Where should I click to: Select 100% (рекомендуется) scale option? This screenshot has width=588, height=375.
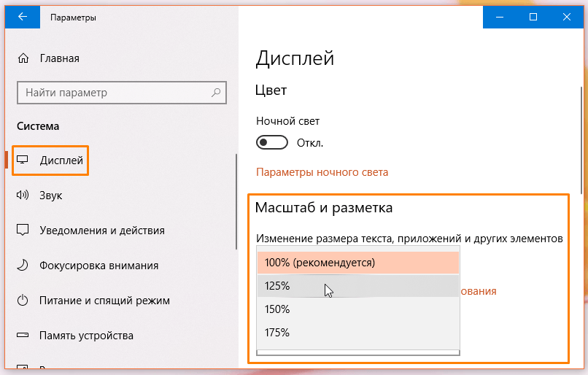coord(358,263)
